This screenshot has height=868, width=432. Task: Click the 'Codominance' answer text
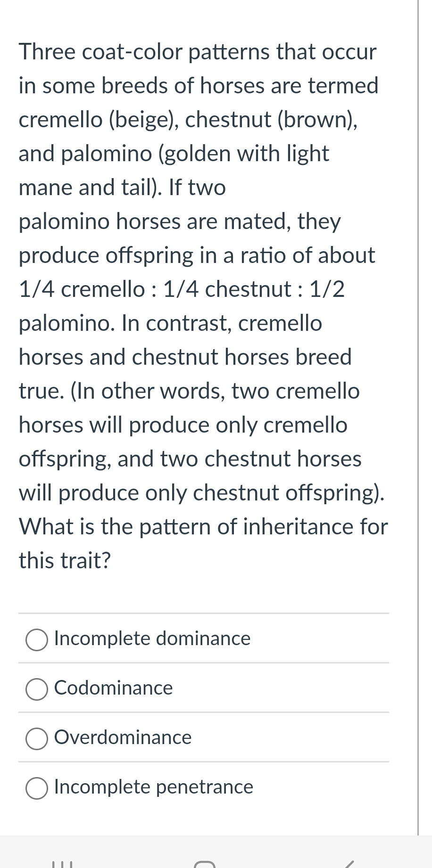coord(113,688)
